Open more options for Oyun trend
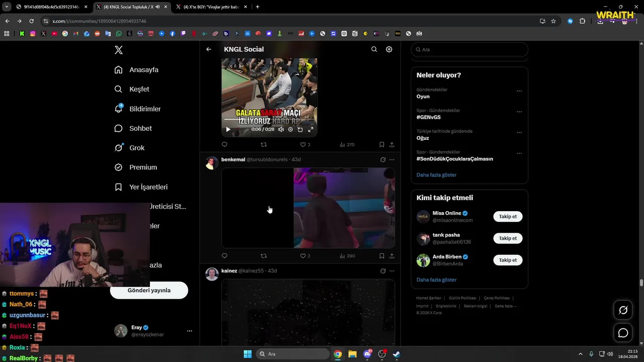644x362 pixels. tap(519, 91)
